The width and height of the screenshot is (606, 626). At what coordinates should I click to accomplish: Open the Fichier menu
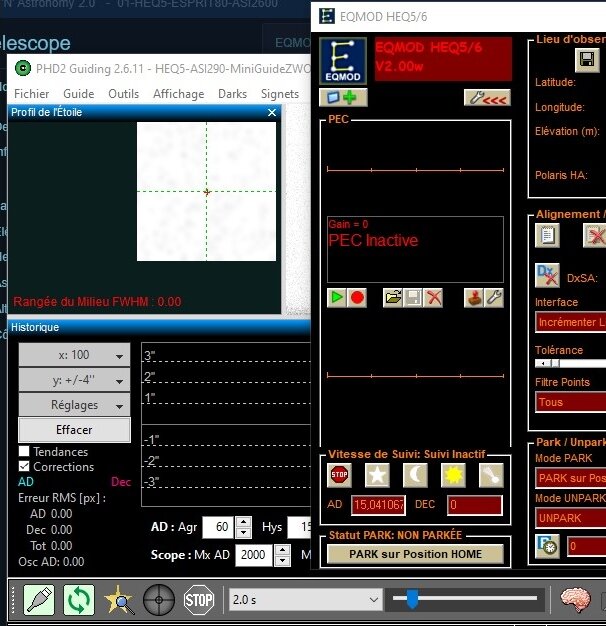click(32, 94)
